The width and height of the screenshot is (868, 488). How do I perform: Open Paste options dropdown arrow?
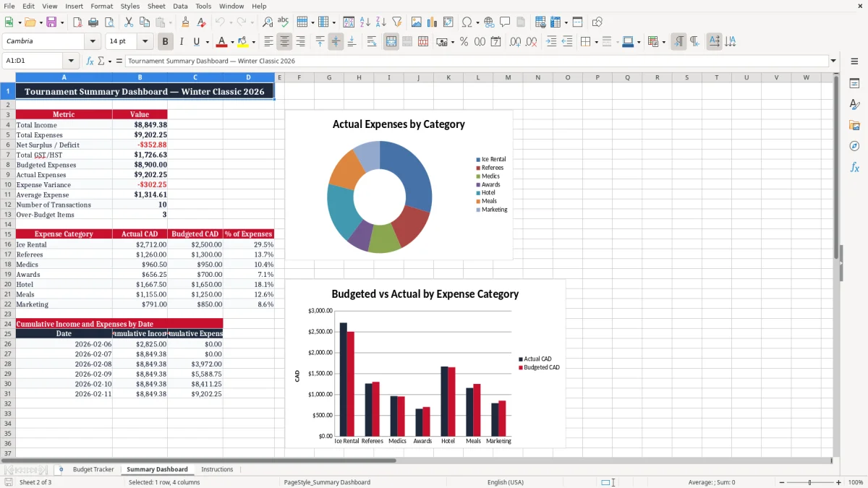pos(170,22)
